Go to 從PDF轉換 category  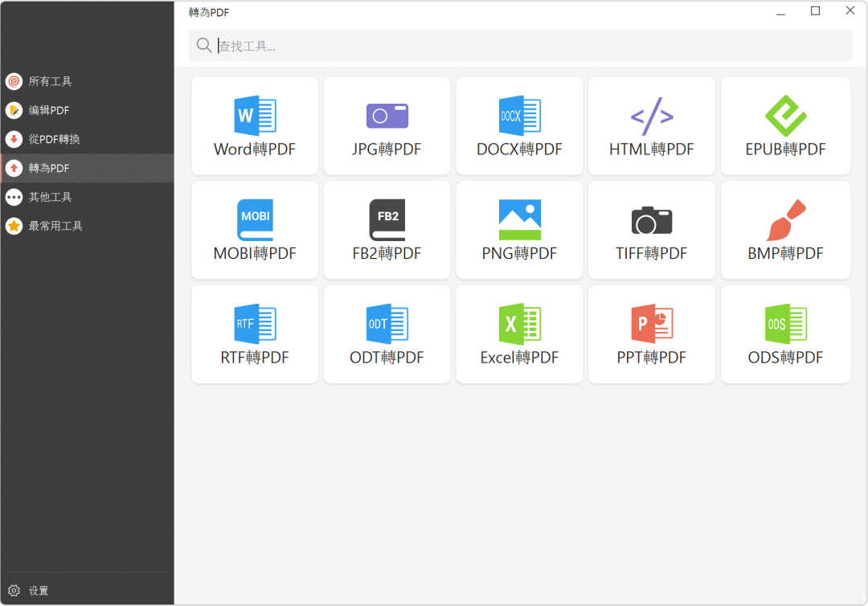tap(87, 139)
